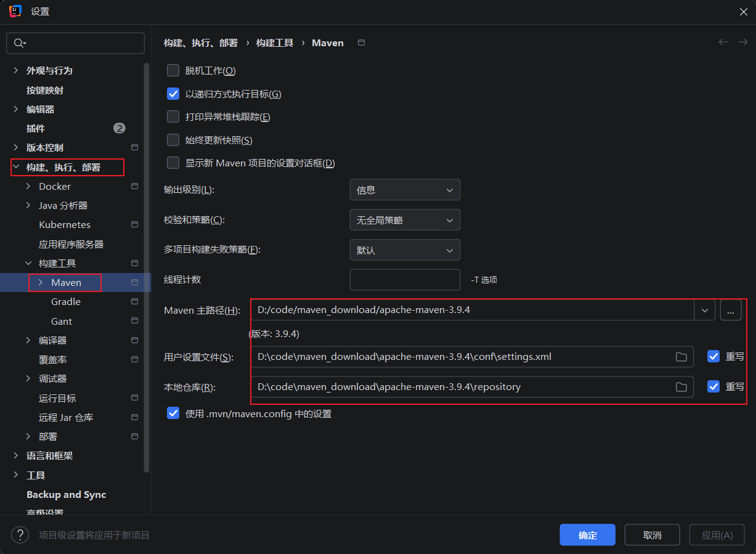Navigate forward with the right arrow icon
This screenshot has height=554, width=756.
(x=743, y=42)
